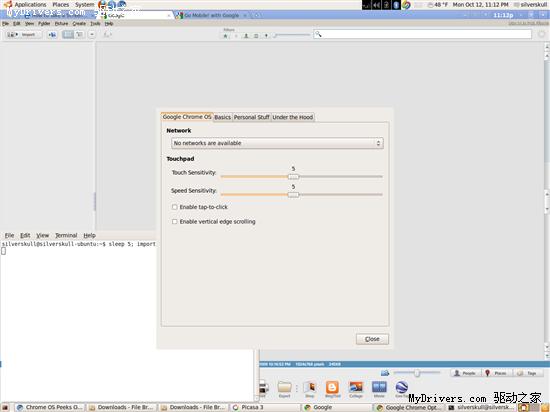Open the Under the Hood tab

[293, 117]
